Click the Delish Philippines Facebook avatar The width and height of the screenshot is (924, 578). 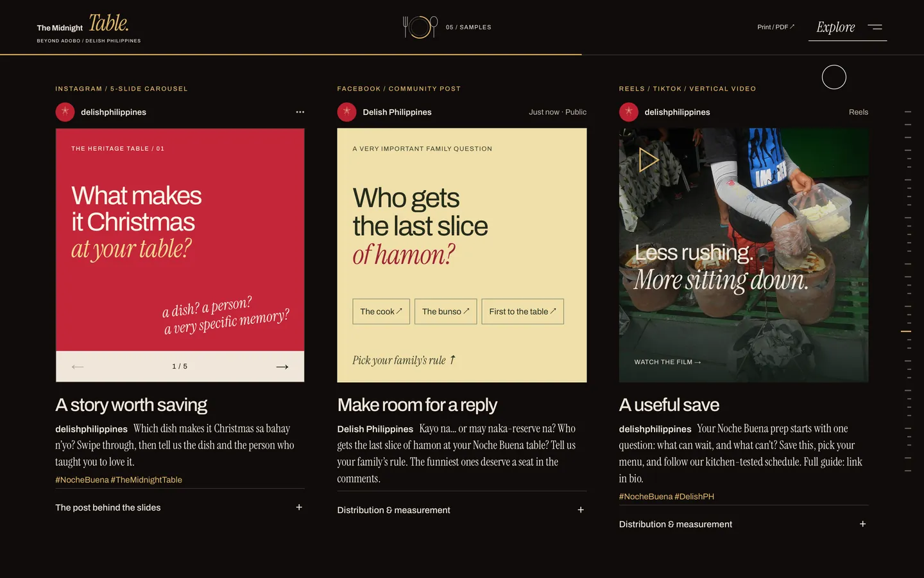tap(346, 112)
